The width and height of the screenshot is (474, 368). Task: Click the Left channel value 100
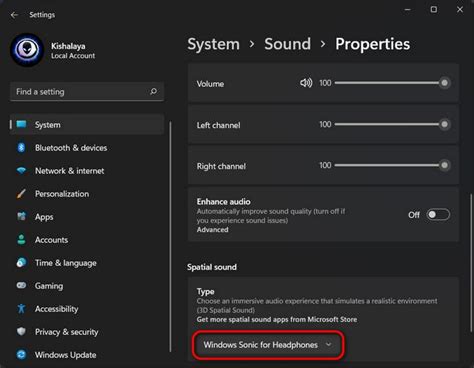[x=325, y=124]
